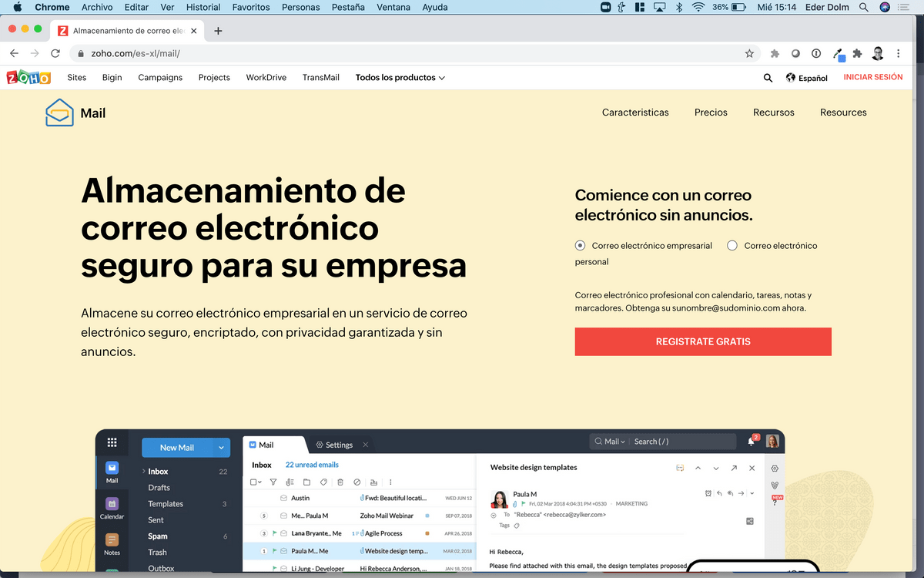Click the New Mail button

(177, 448)
